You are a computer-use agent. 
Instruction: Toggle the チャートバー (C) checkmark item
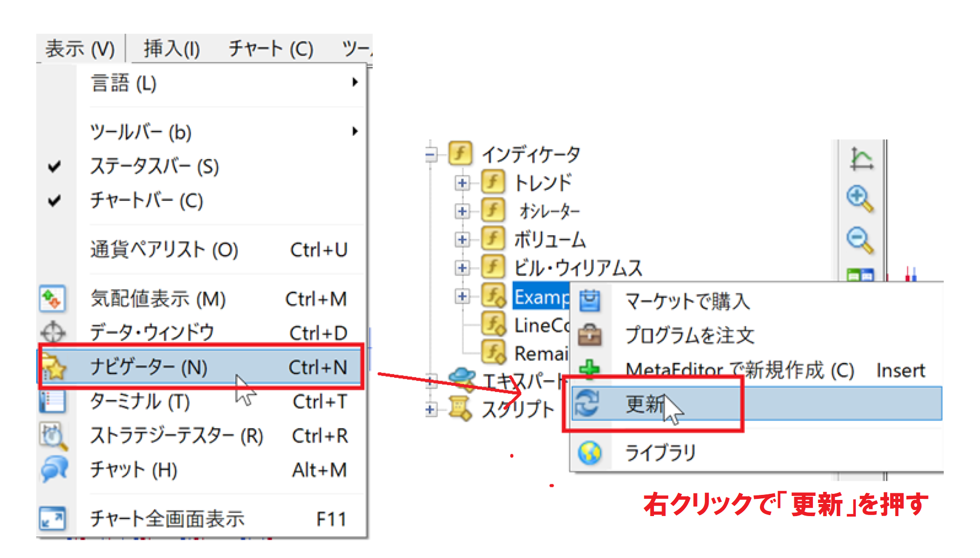146,201
